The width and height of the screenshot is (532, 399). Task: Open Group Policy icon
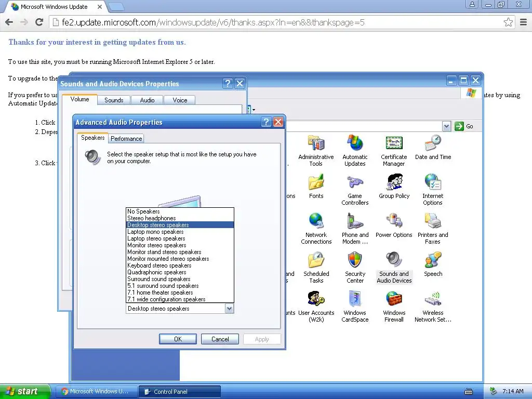tap(394, 187)
